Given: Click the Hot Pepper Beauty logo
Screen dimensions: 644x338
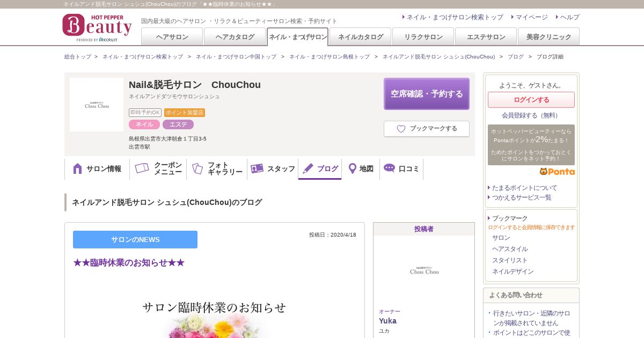Looking at the screenshot, I should [x=97, y=27].
